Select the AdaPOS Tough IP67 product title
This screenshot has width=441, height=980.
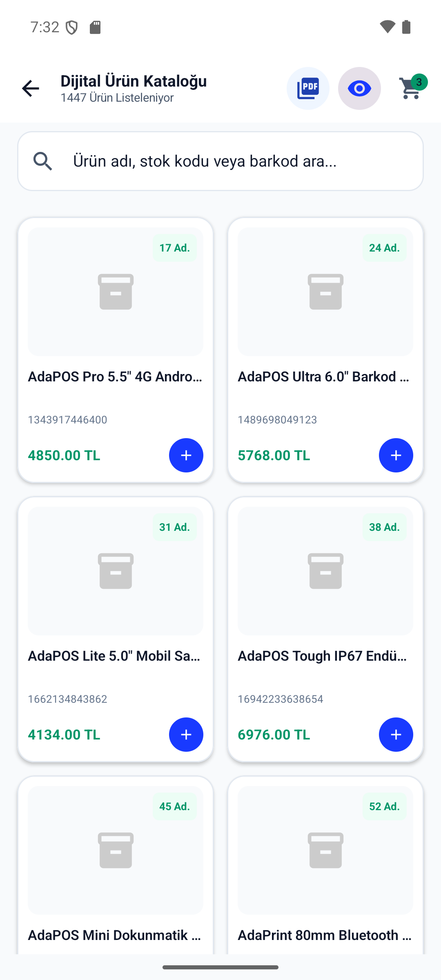point(323,656)
